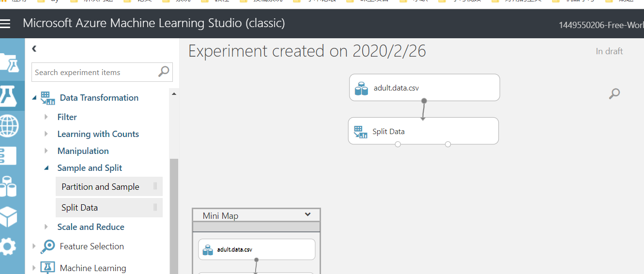Click the experiment title text
Viewport: 644px width, 274px height.
point(307,51)
